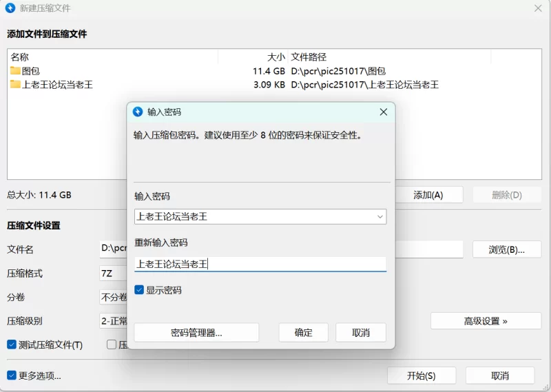Viewport: 551px width, 392px height.
Task: Open the 分卷 dropdown
Action: (113, 298)
